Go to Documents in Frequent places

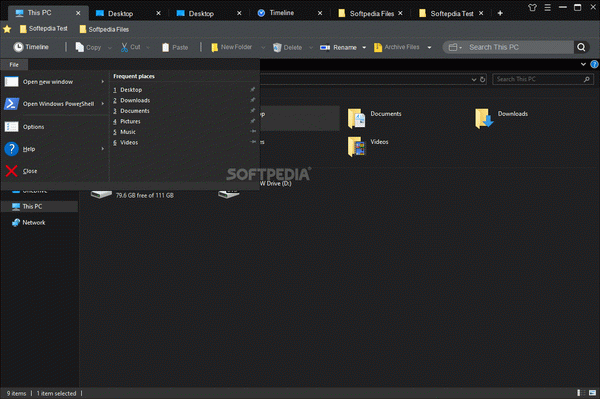click(184, 111)
